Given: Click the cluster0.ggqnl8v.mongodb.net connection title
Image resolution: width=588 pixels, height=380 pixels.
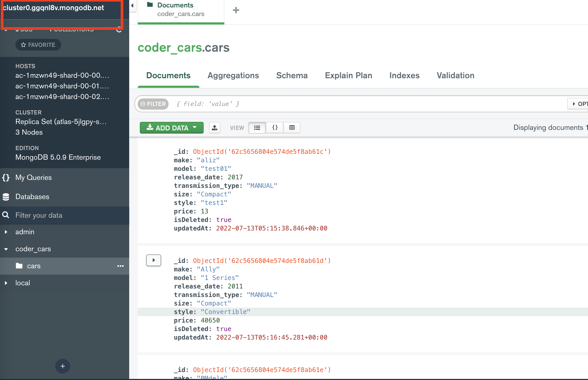Looking at the screenshot, I should pyautogui.click(x=53, y=7).
